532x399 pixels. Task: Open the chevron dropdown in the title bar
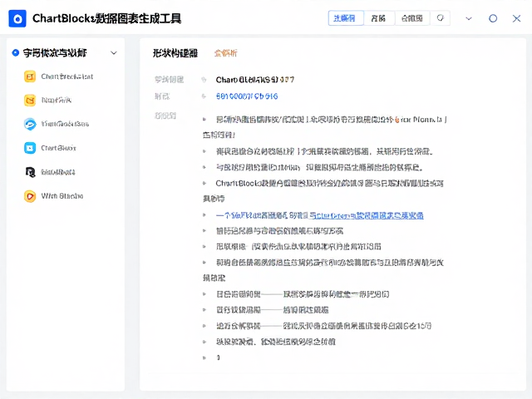[x=469, y=18]
